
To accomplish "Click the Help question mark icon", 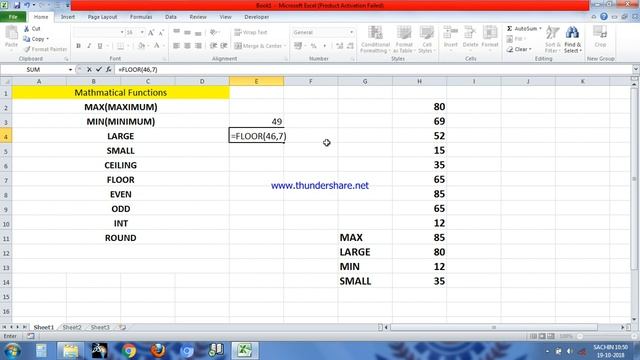I will [604, 17].
